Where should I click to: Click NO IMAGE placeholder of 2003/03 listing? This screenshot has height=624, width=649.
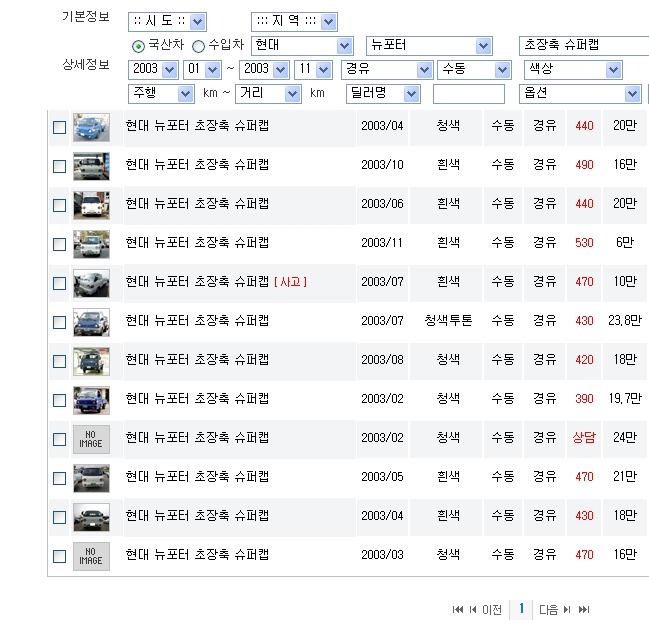pyautogui.click(x=91, y=556)
